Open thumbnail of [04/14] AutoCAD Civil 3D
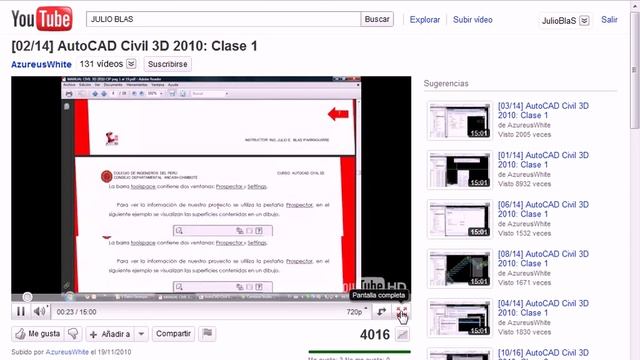640x360 pixels. click(x=460, y=318)
